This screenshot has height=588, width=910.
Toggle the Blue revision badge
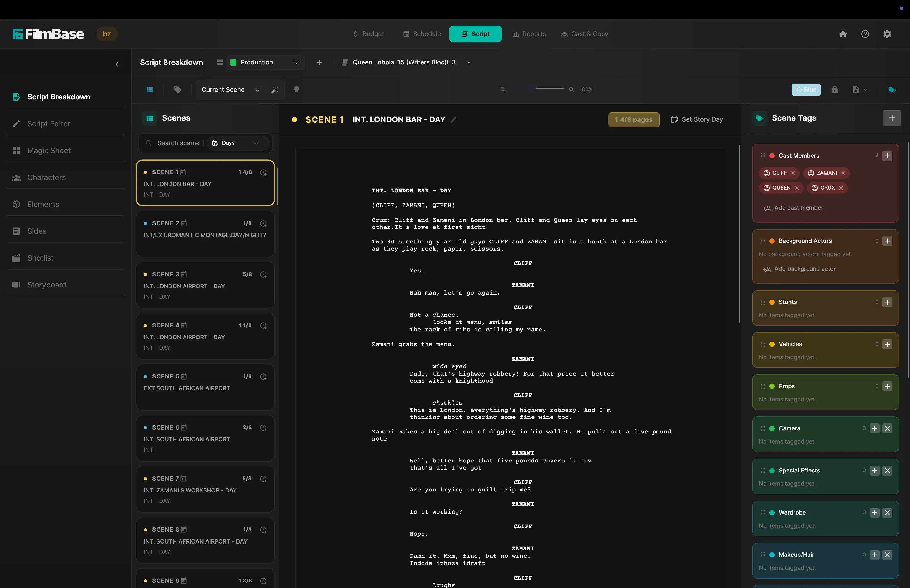[806, 89]
